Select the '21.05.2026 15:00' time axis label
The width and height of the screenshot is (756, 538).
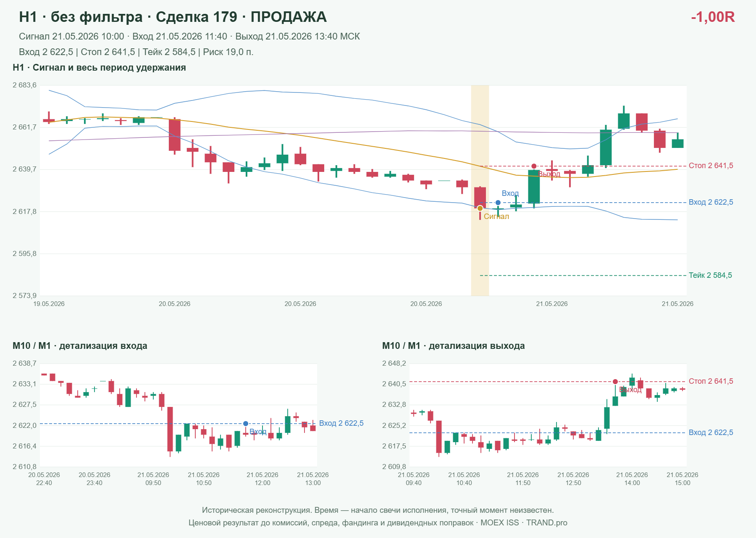[x=682, y=479]
